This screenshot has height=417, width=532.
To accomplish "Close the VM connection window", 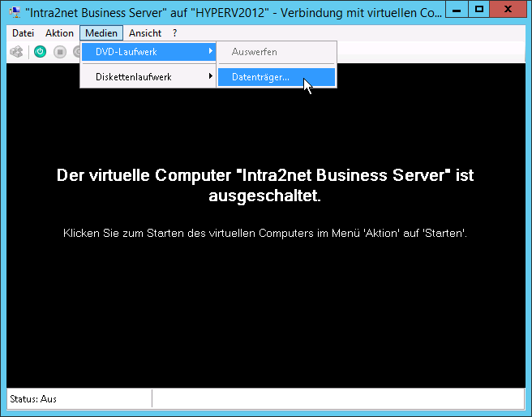I will pos(508,10).
